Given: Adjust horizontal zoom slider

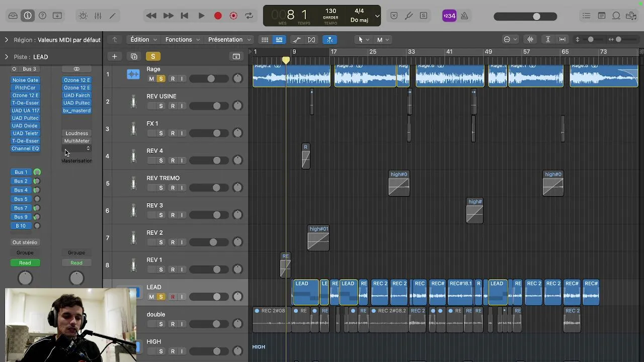Looking at the screenshot, I should point(618,40).
